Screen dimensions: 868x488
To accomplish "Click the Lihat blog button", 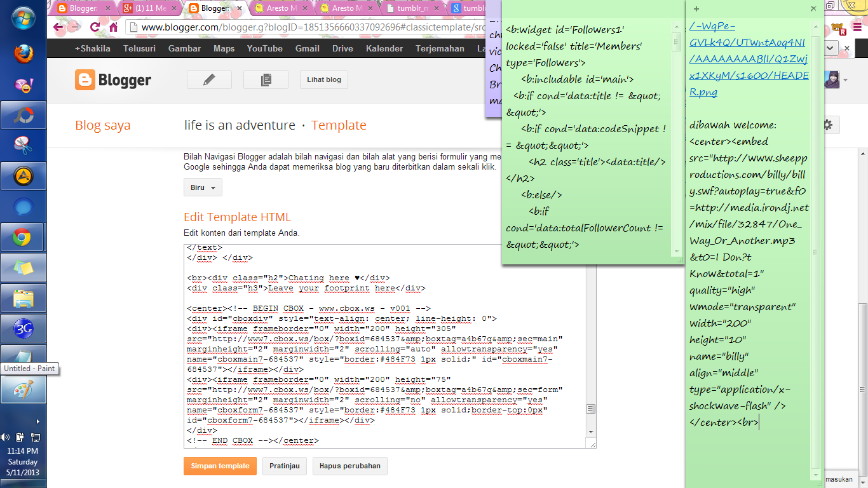I will click(x=323, y=79).
